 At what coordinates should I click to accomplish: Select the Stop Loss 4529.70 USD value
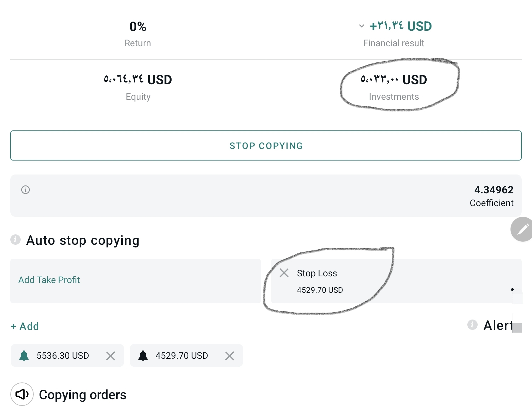pos(320,290)
